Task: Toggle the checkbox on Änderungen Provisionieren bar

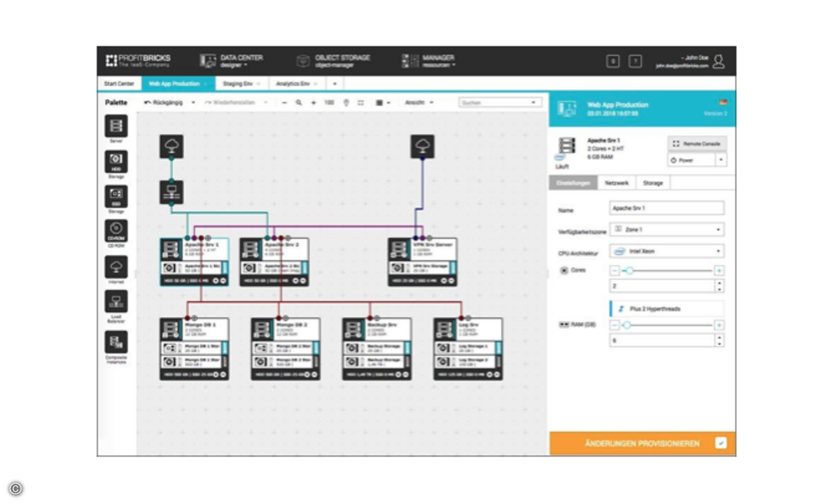Action: (721, 443)
